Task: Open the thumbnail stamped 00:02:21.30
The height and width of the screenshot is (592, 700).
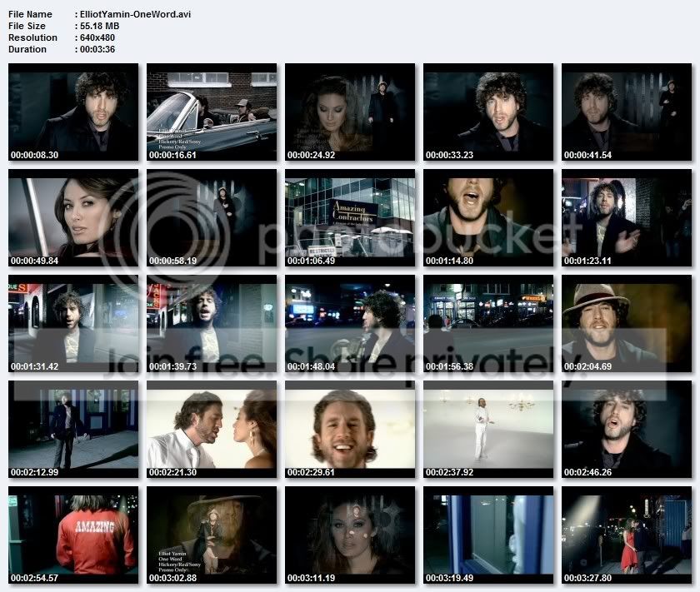Action: point(212,429)
